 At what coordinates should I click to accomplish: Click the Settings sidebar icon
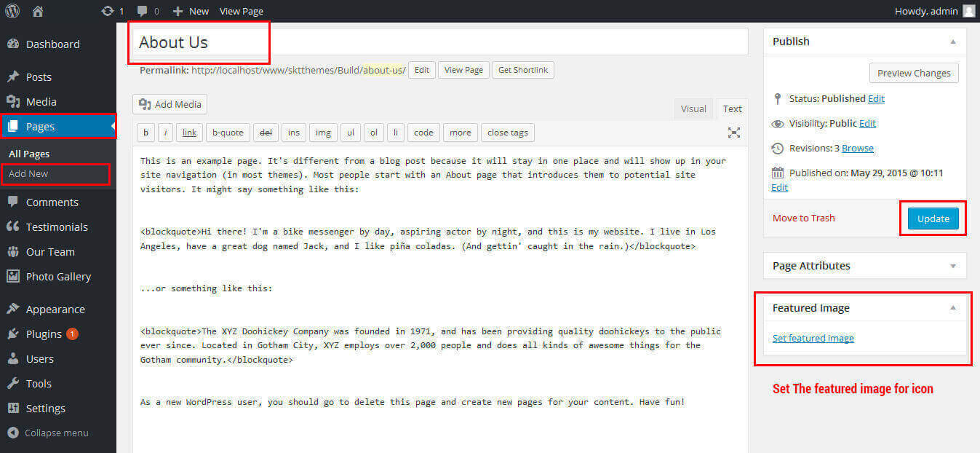coord(12,409)
